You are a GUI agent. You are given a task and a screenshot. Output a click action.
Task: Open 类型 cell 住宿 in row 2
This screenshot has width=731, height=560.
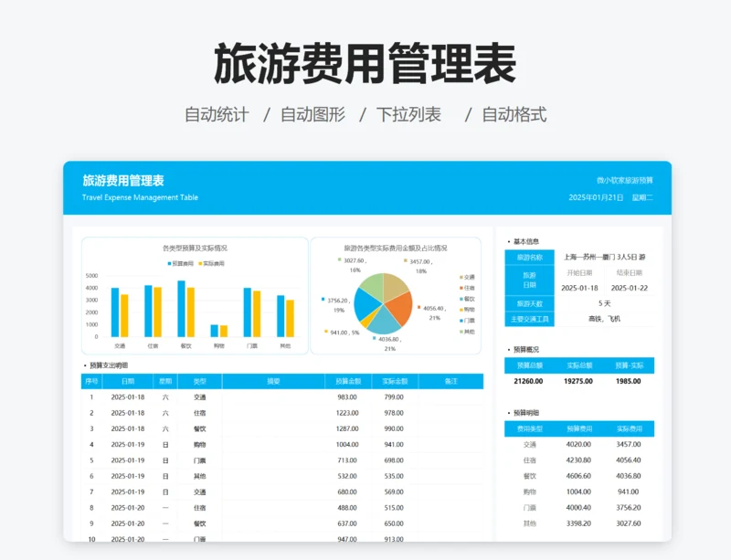pos(199,413)
